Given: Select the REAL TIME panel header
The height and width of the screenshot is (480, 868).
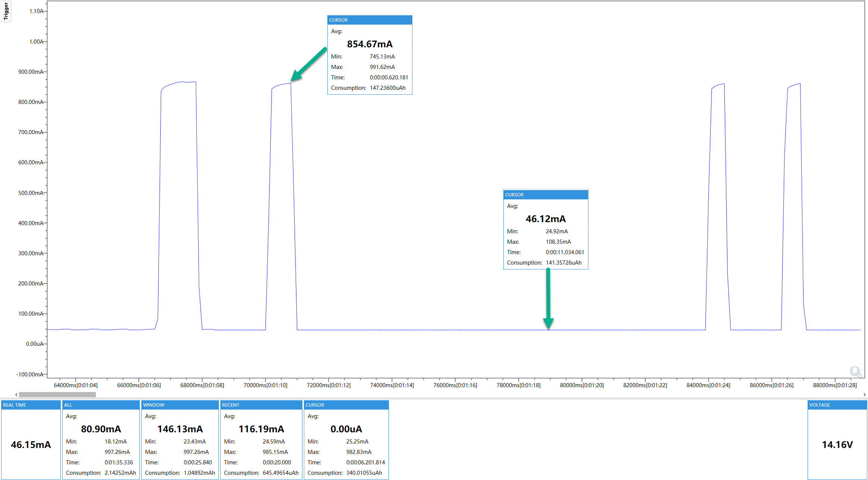Looking at the screenshot, I should (31, 405).
